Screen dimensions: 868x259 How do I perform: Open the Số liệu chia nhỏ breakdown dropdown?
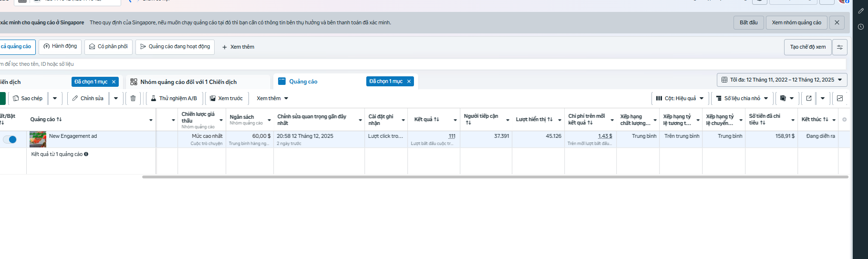tap(742, 98)
